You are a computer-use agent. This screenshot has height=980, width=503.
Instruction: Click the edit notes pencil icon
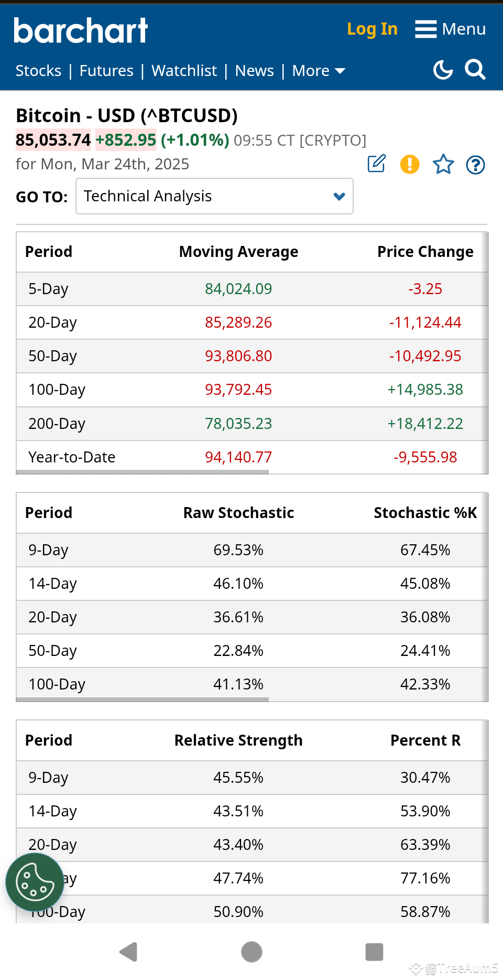pos(377,164)
